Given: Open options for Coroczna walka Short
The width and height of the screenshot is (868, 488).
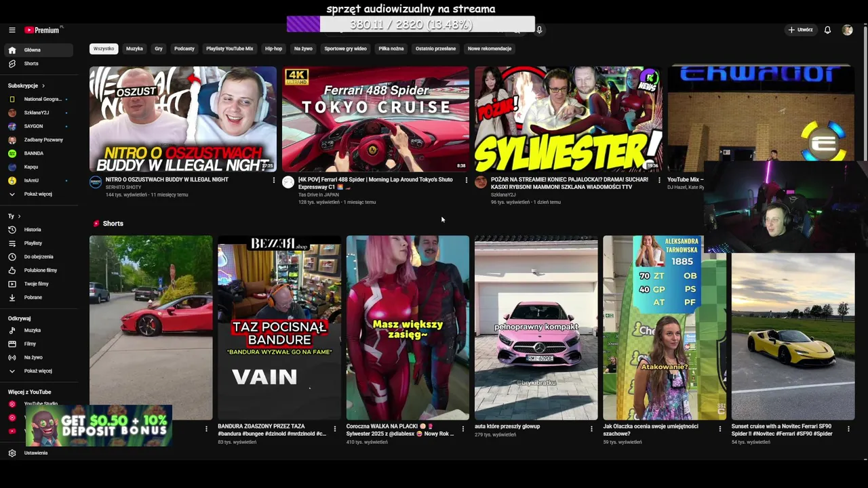Looking at the screenshot, I should [463, 429].
